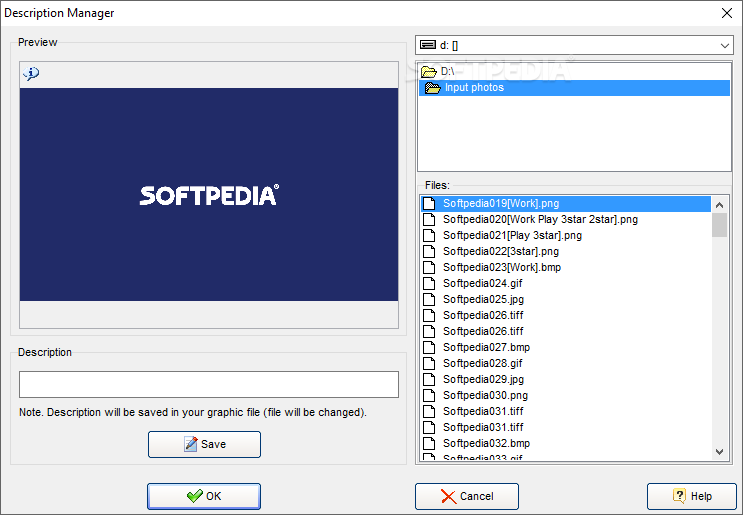
Task: Click the Description text field
Action: coord(209,384)
